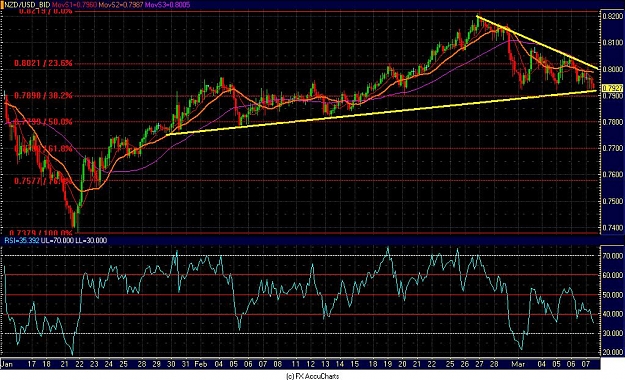Click 30.000 on the RSI scale

point(613,333)
